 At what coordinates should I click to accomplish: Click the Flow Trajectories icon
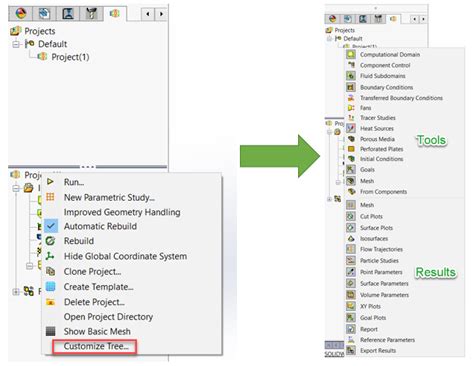coord(351,249)
